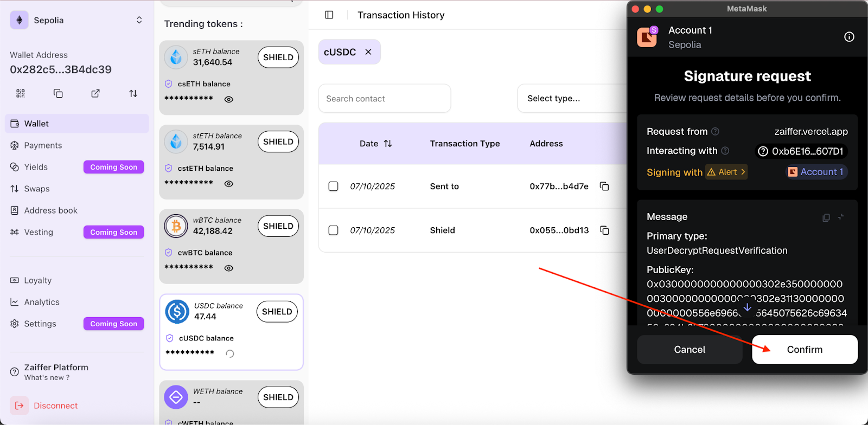
Task: Click the MetaMask Account 1 avatar
Action: pyautogui.click(x=647, y=37)
